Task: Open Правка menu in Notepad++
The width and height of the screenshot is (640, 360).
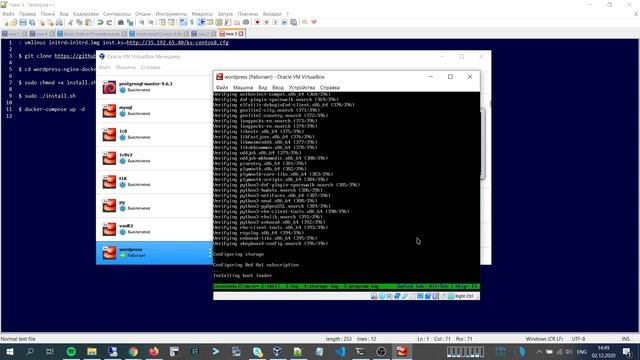Action: pos(27,14)
